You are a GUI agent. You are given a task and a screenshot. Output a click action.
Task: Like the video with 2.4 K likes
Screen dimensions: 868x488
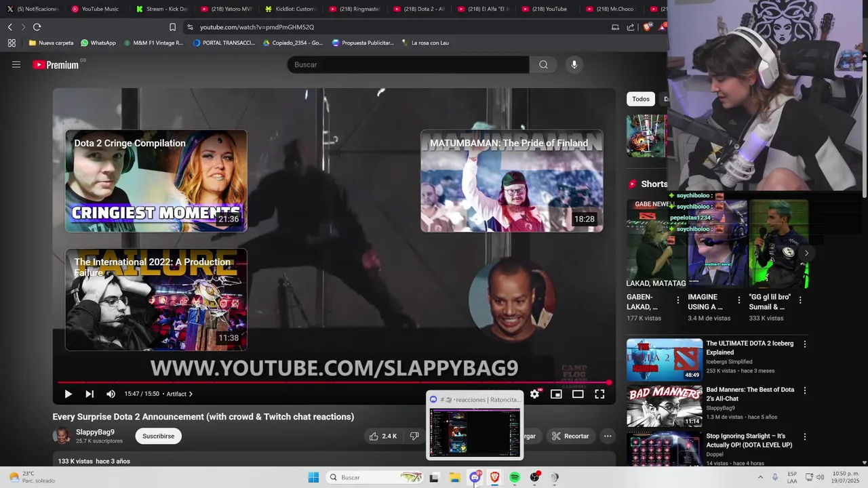383,436
